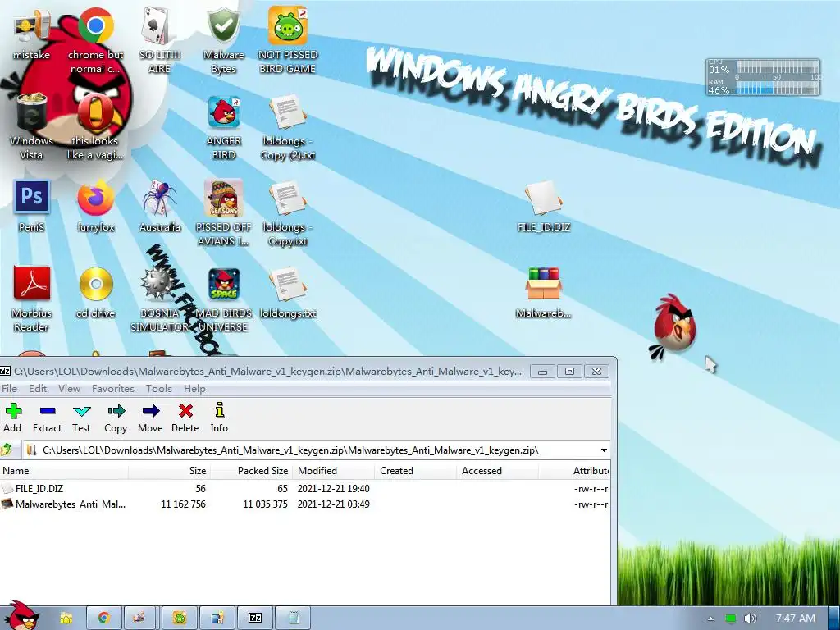Select 'MAD BIRDS UNIVERSE' Space icon
Image resolution: width=840 pixels, height=630 pixels.
click(223, 299)
